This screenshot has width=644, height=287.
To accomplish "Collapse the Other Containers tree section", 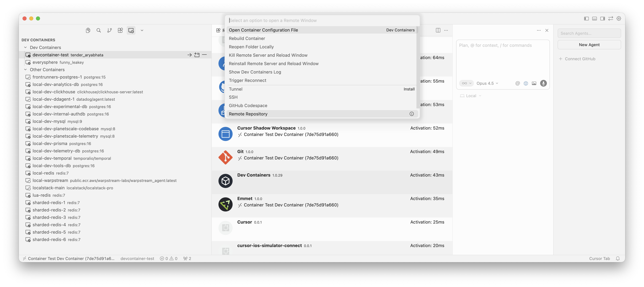I will 25,70.
